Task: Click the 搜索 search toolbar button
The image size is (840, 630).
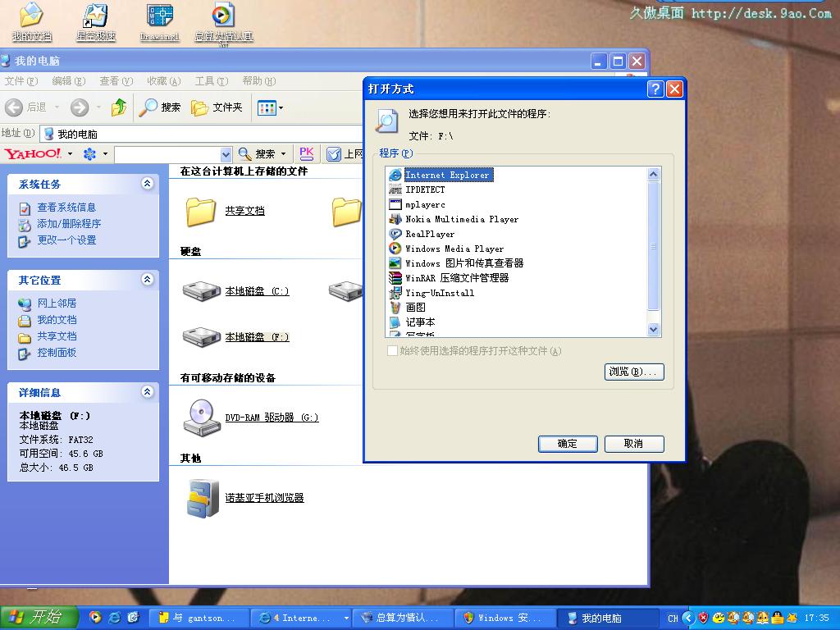Action: tap(160, 107)
